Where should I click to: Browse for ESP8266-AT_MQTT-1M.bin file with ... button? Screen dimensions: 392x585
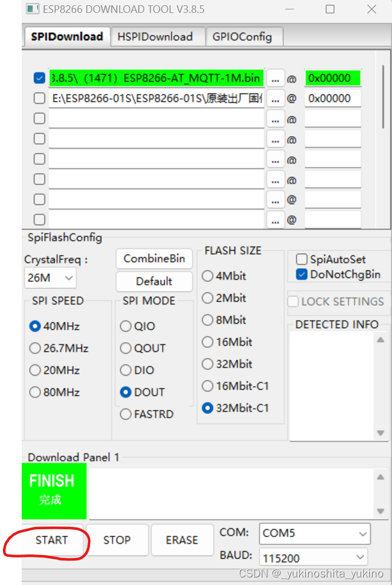click(275, 79)
